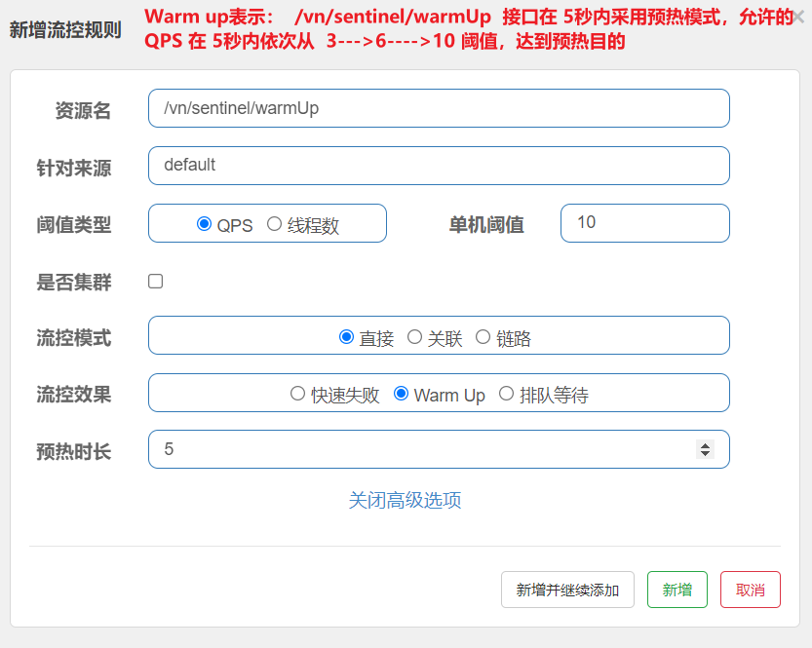Close the flow rule dialog via the X
This screenshot has height=648, width=812.
(798, 18)
